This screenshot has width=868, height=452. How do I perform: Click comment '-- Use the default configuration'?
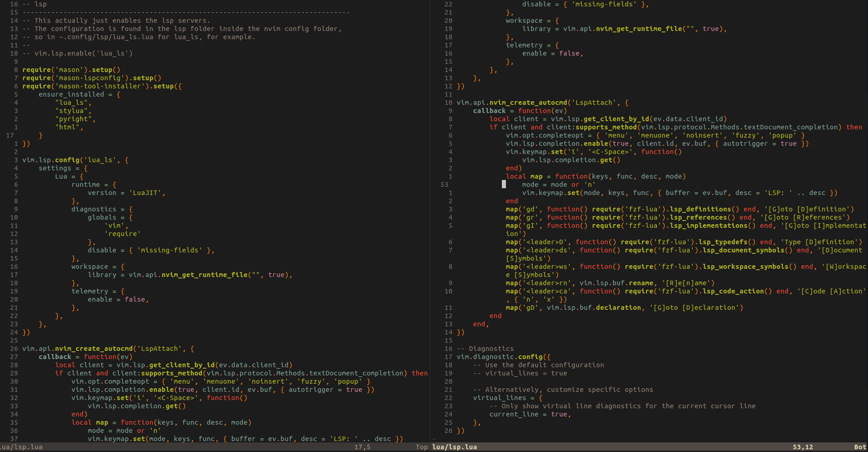[x=539, y=365]
